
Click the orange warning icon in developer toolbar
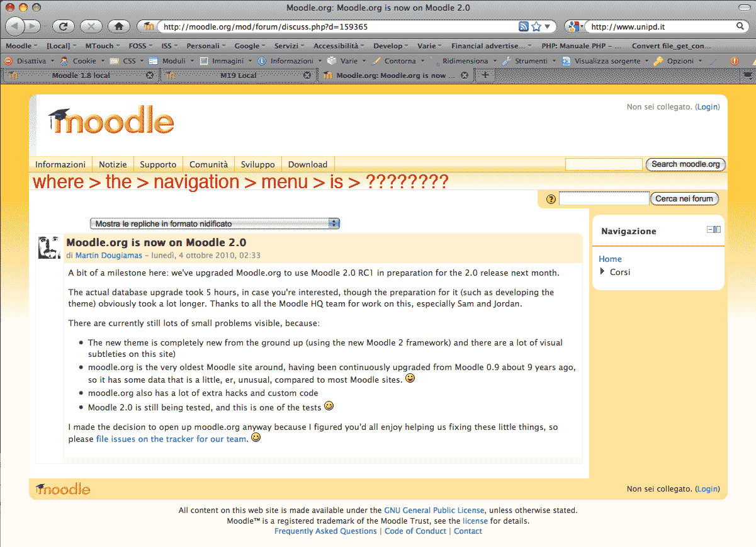pos(734,61)
